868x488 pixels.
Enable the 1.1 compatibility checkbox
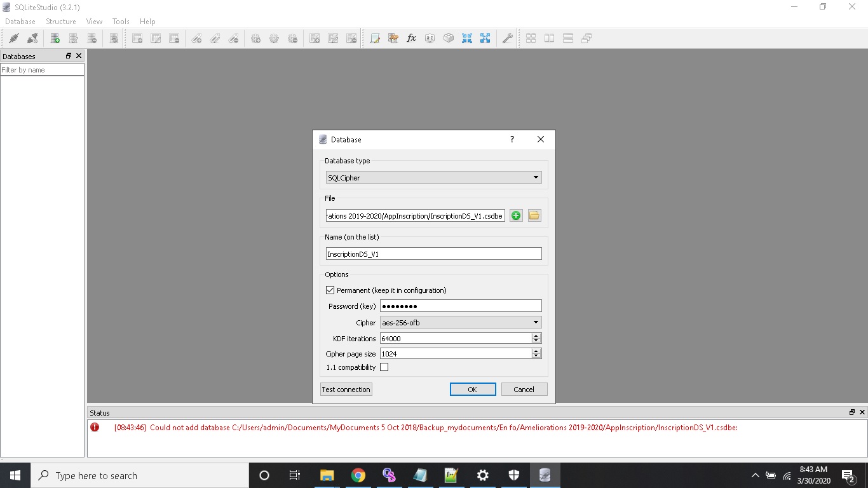[x=384, y=367]
